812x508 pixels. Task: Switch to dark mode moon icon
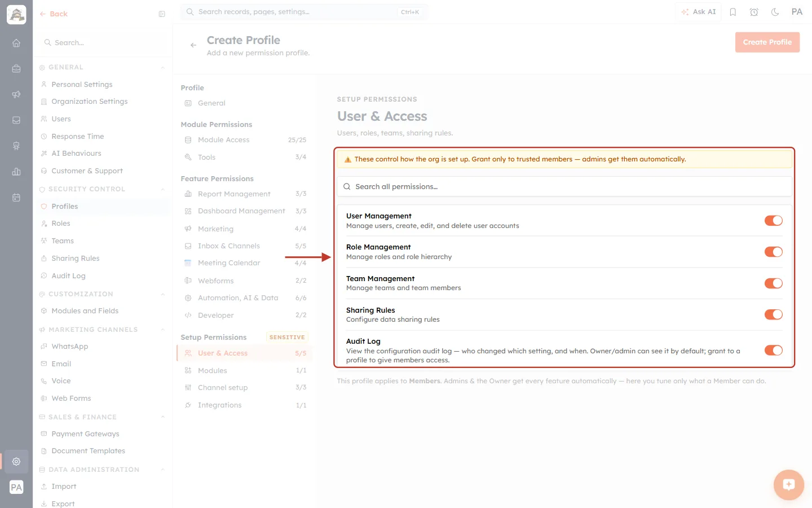point(775,12)
